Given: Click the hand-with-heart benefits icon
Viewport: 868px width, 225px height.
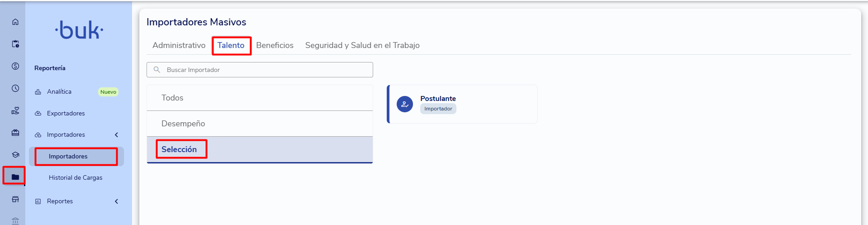Looking at the screenshot, I should [x=15, y=110].
